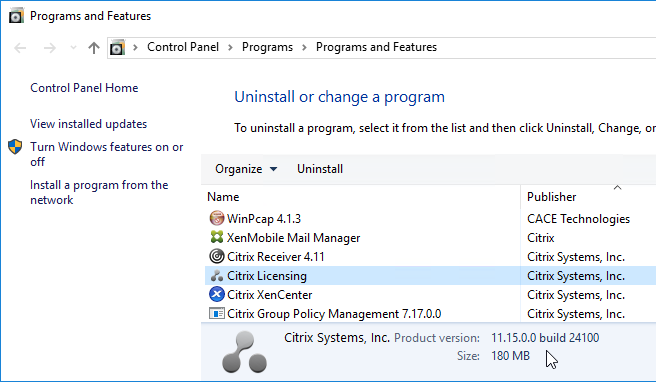Go back using the back arrow

tap(20, 48)
